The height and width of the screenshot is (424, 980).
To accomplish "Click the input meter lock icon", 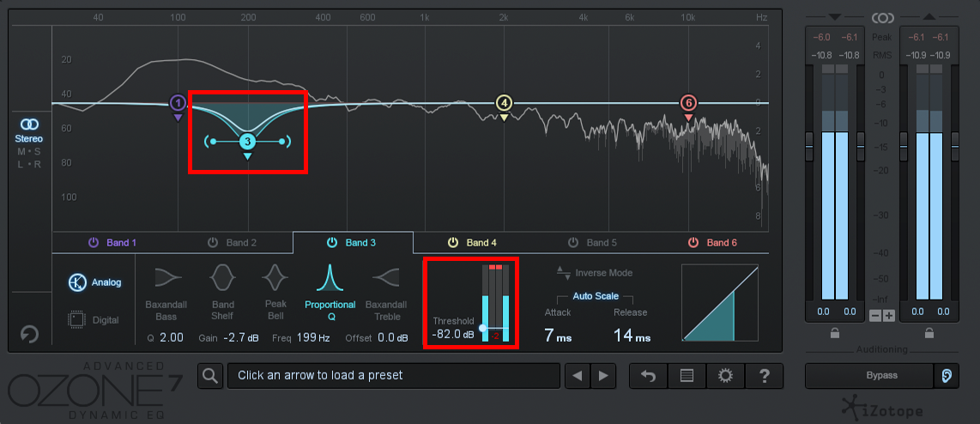I will point(834,333).
